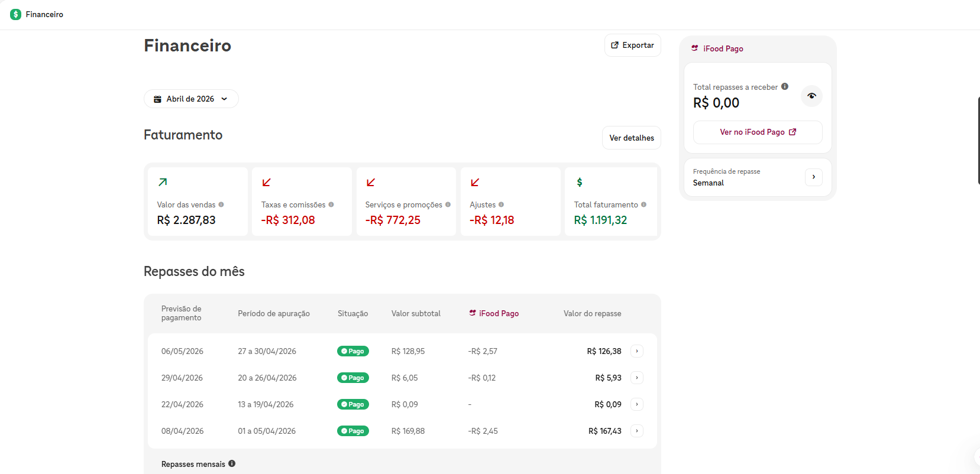Click the Ver detalhes button
This screenshot has height=474, width=980.
[632, 138]
